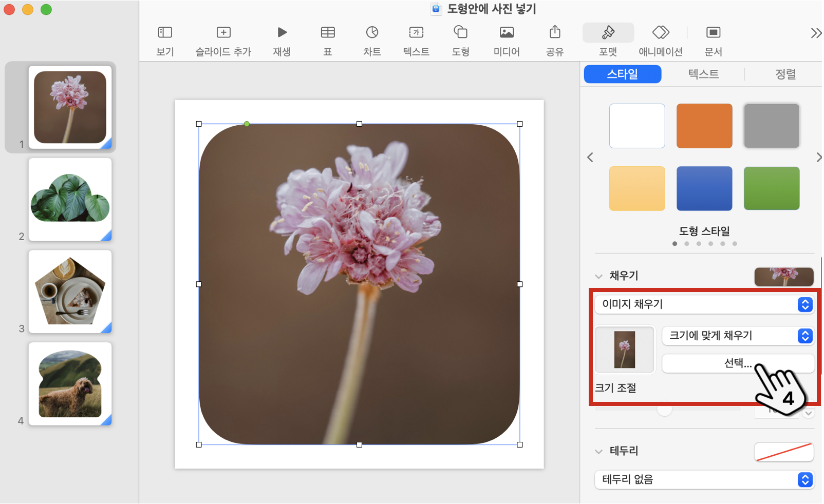The width and height of the screenshot is (824, 504).
Task: Click the yellow minimize window button
Action: point(28,9)
